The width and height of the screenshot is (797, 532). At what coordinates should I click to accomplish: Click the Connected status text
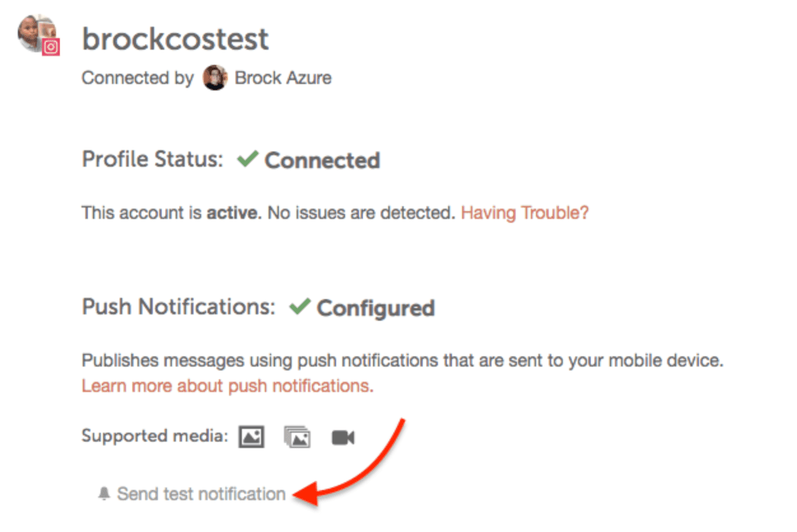(322, 160)
